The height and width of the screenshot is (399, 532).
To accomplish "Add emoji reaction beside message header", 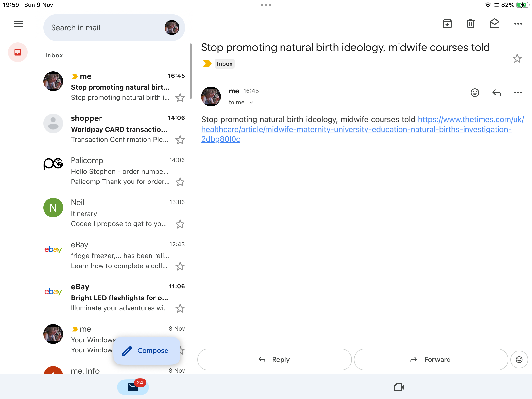I will 475,93.
